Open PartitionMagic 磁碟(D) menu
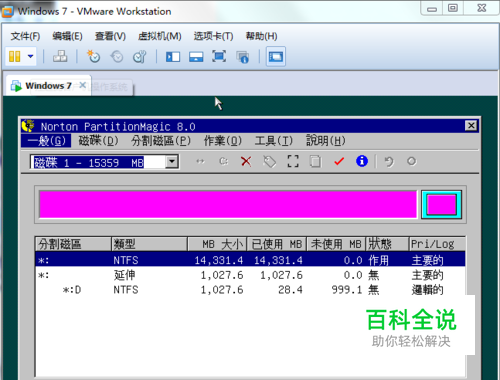This screenshot has height=380, width=500. click(98, 141)
